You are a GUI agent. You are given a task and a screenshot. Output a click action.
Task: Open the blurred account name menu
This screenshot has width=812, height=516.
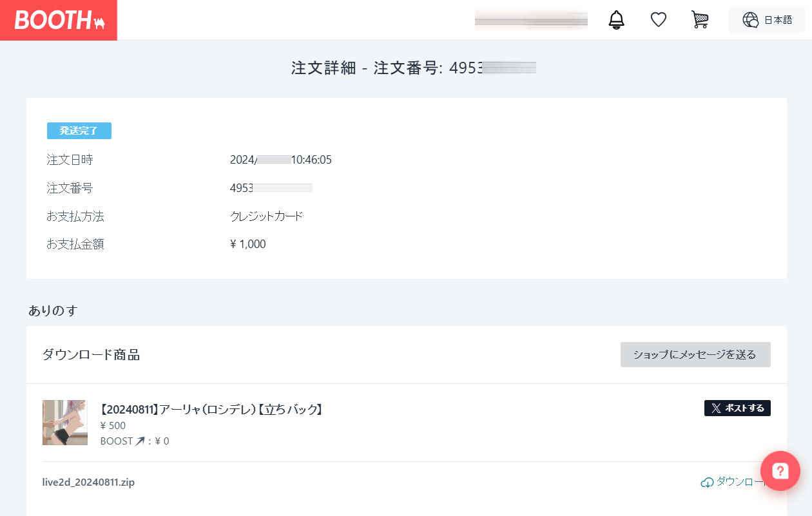pos(530,20)
